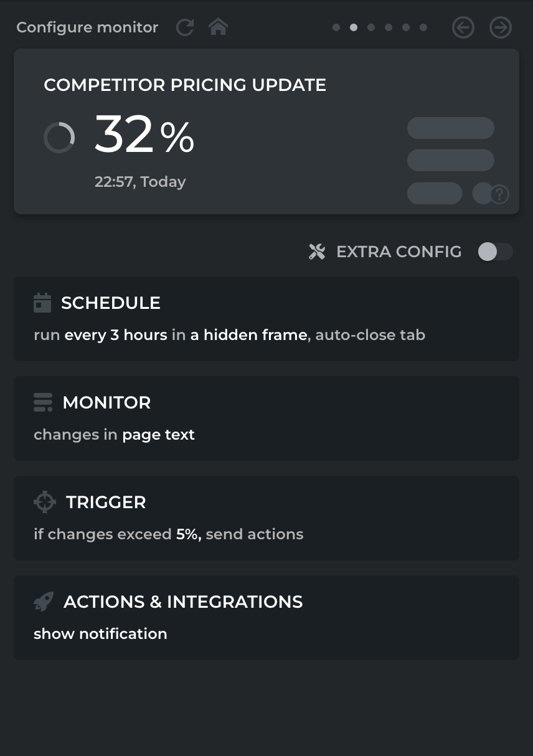The width and height of the screenshot is (533, 756).
Task: Select the first page indicator dot
Action: point(336,27)
